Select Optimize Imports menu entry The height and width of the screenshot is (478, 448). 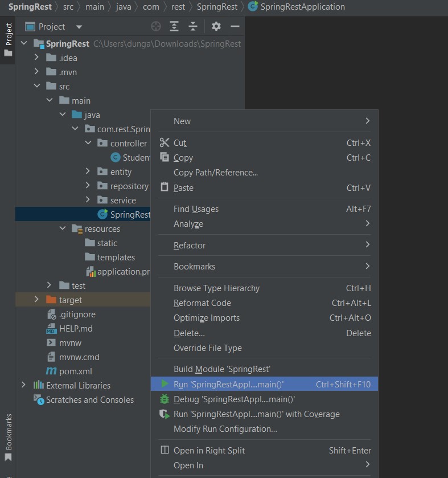point(264,318)
